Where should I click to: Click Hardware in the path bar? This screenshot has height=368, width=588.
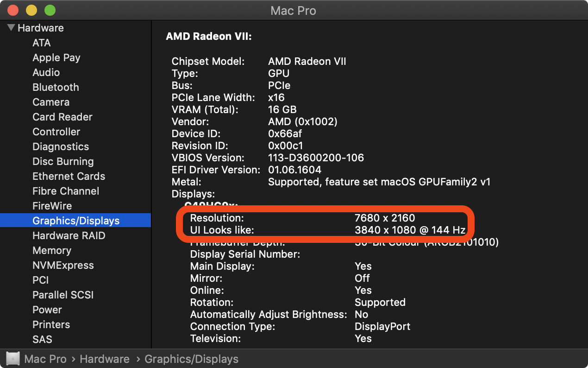coord(105,359)
